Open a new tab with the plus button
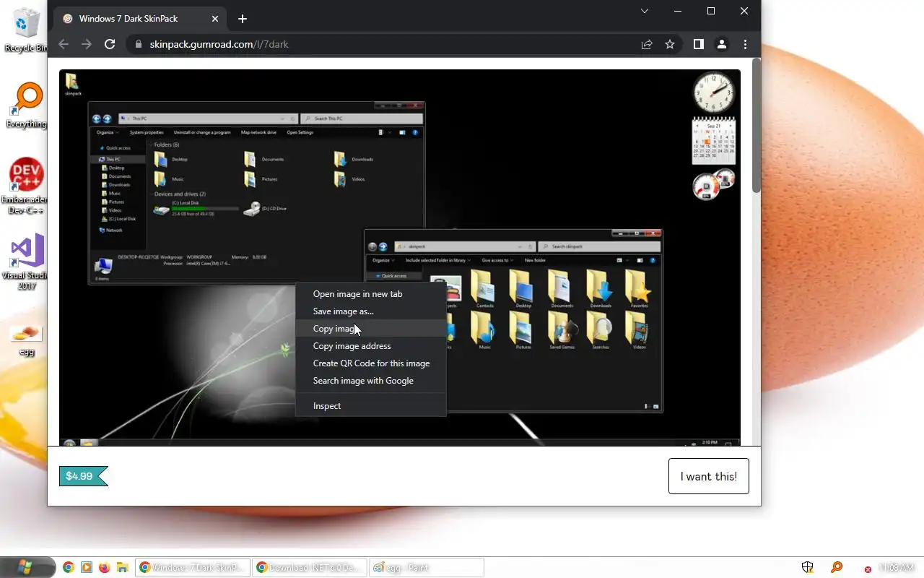This screenshot has height=578, width=924. click(x=243, y=19)
